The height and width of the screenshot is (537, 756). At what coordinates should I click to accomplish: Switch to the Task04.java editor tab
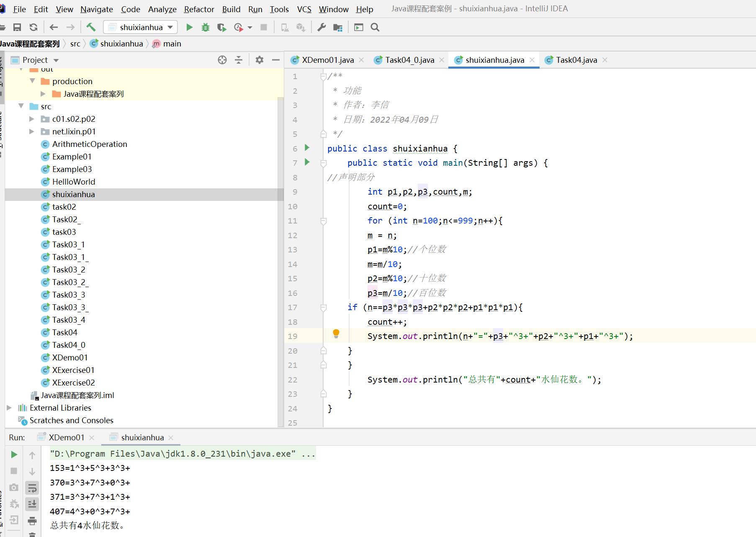[576, 60]
